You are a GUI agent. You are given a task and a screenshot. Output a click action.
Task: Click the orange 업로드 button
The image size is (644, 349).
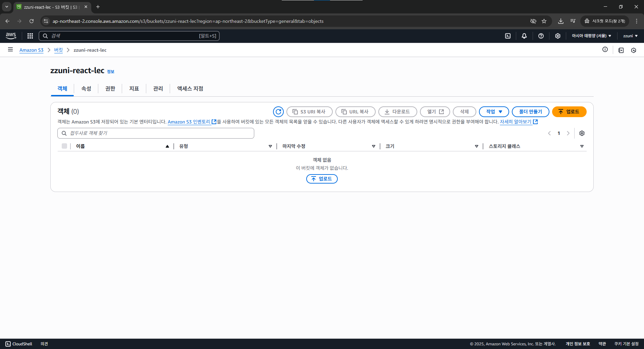pyautogui.click(x=569, y=112)
